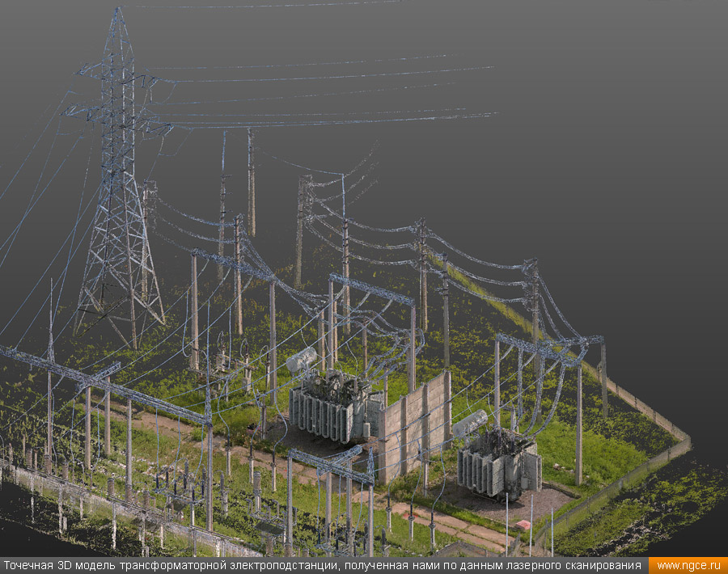Select the top tip of the lattice tower

click(120, 11)
